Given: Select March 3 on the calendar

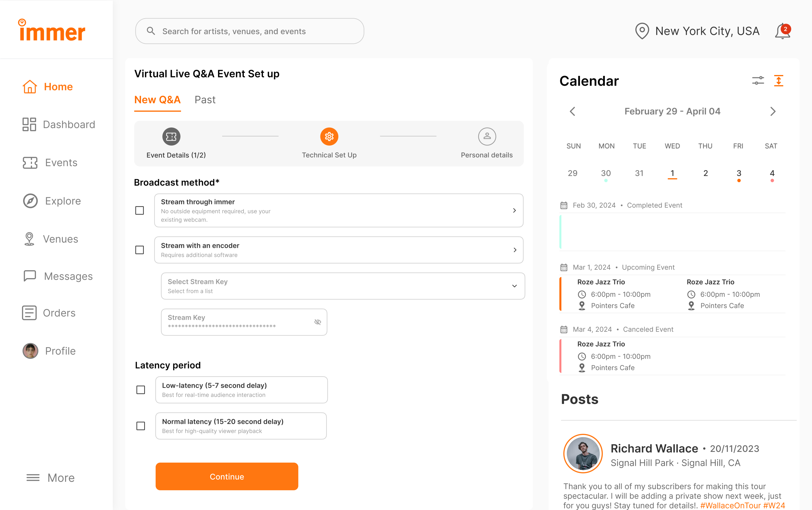Looking at the screenshot, I should tap(738, 173).
